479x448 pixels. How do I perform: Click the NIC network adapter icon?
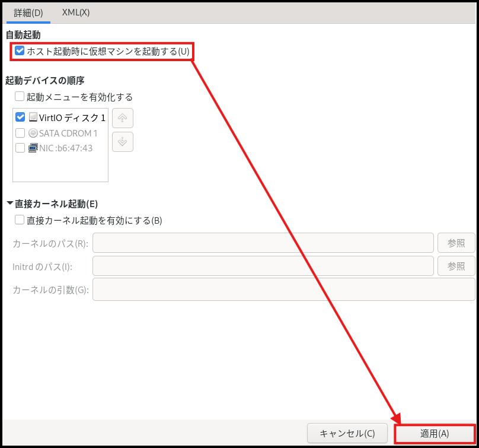click(33, 148)
